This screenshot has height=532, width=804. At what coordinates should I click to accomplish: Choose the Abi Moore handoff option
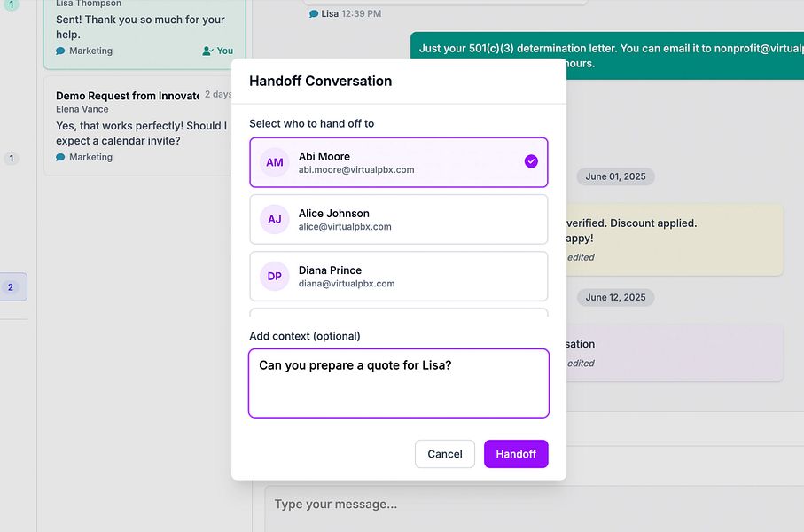(x=398, y=162)
